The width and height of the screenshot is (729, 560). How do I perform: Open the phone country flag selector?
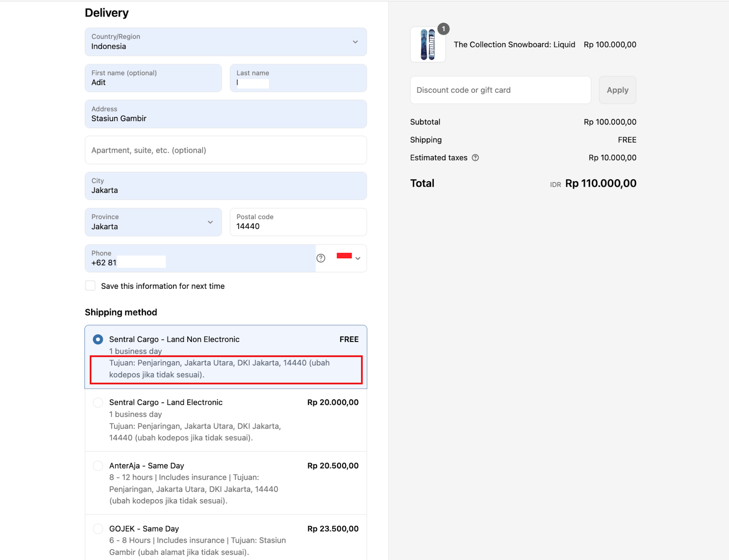349,258
